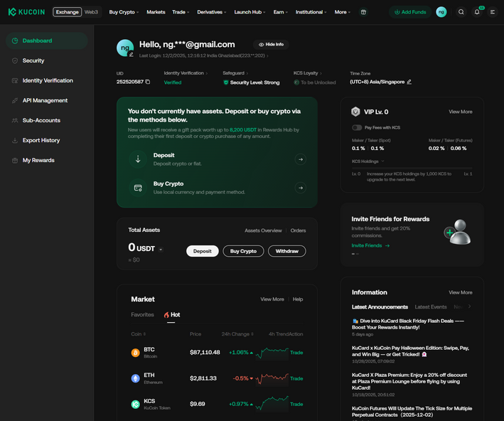Viewport: 504px width, 421px height.
Task: Click the Ethereum coin icon
Action: [135, 378]
